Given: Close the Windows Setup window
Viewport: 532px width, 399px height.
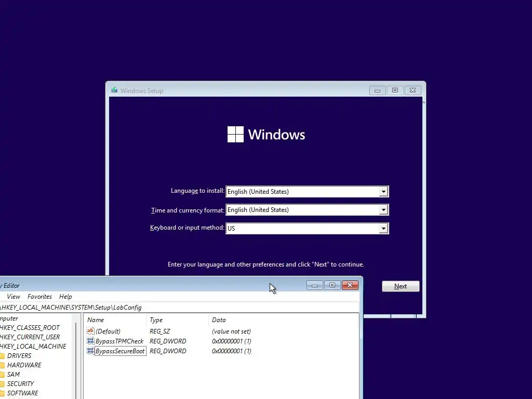Looking at the screenshot, I should click(x=413, y=90).
